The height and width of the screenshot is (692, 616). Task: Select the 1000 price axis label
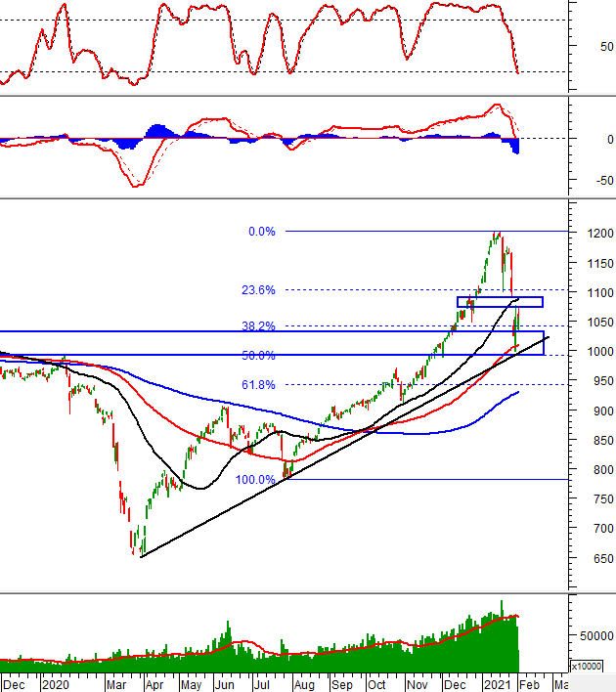[x=600, y=351]
